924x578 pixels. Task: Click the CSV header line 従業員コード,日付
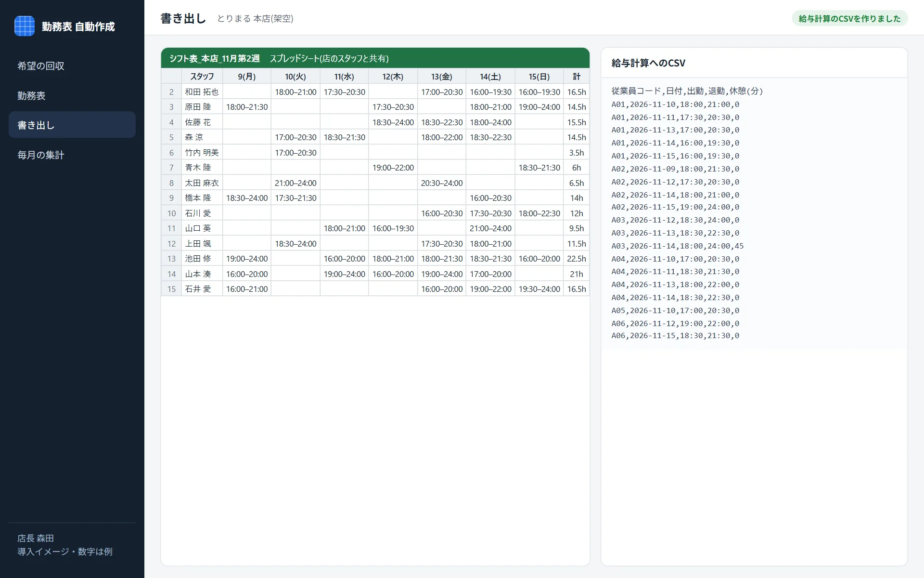tap(687, 91)
